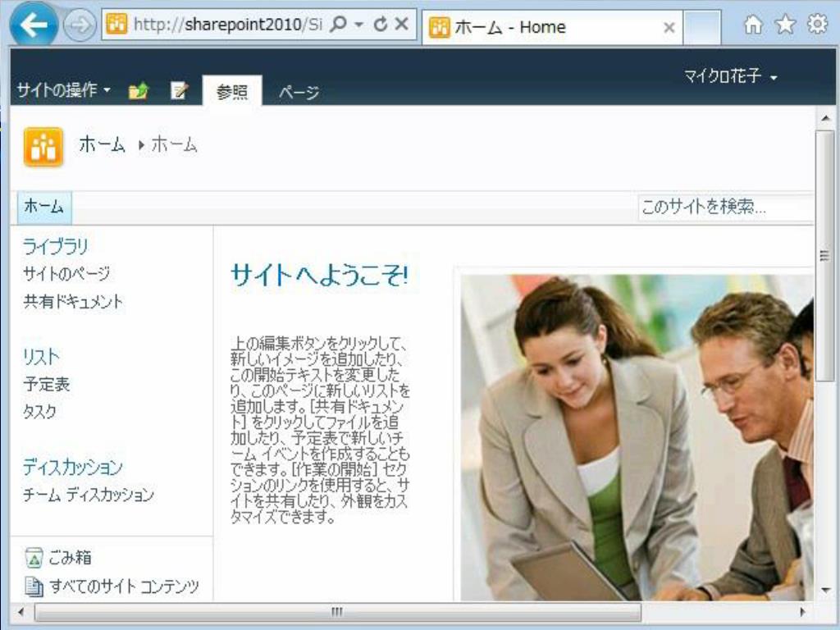Image resolution: width=840 pixels, height=630 pixels.
Task: Click the horizontal scrollbar thumb
Action: click(337, 611)
